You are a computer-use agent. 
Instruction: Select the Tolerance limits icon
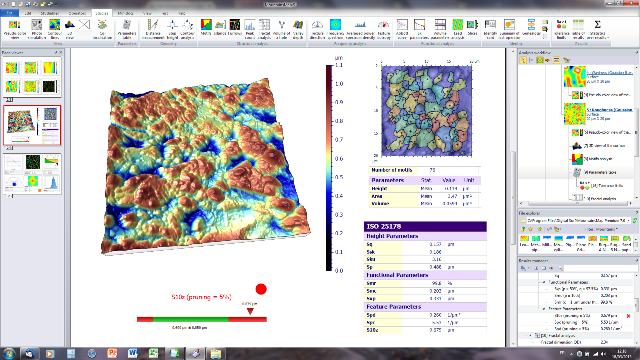coord(562,29)
